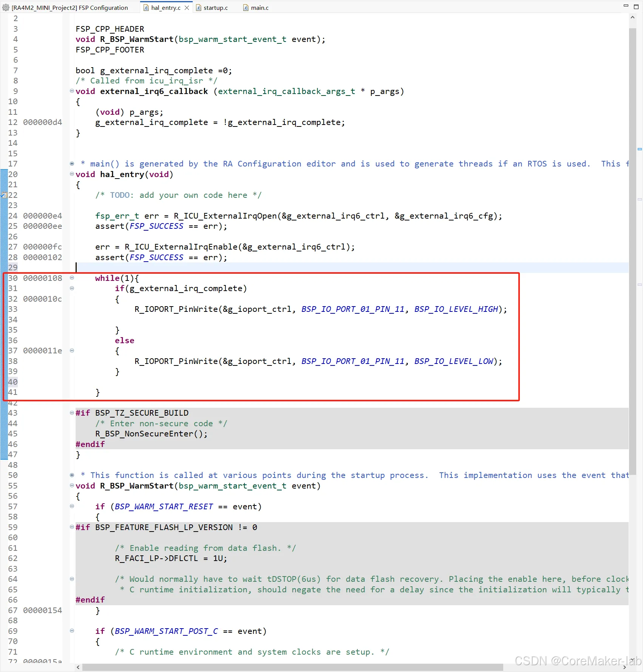This screenshot has height=672, width=643.
Task: Click the horizontal scrollbar thumb
Action: (292, 667)
